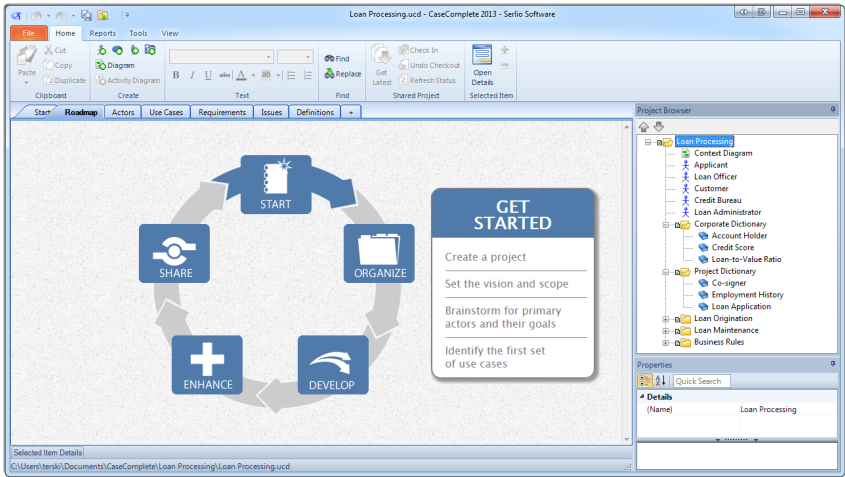845x477 pixels.
Task: Expand the Loan Origination folder
Action: tap(666, 319)
